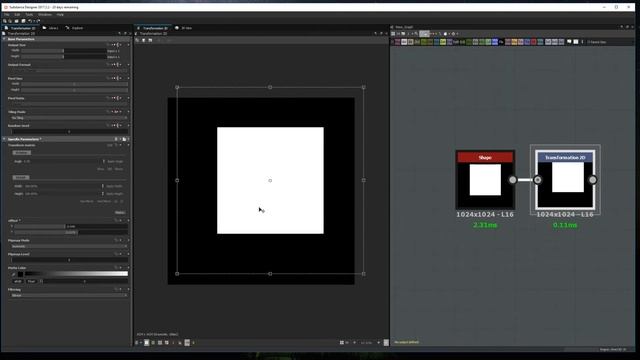Screen dimensions: 640x360
Task: Click the bottom-left transform handle in 2D view
Action: [x=177, y=274]
